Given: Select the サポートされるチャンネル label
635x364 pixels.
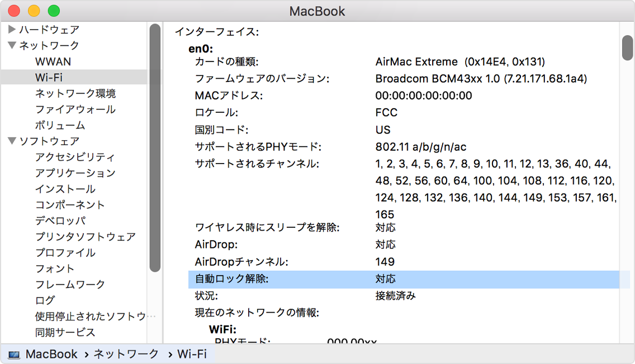Looking at the screenshot, I should (257, 164).
